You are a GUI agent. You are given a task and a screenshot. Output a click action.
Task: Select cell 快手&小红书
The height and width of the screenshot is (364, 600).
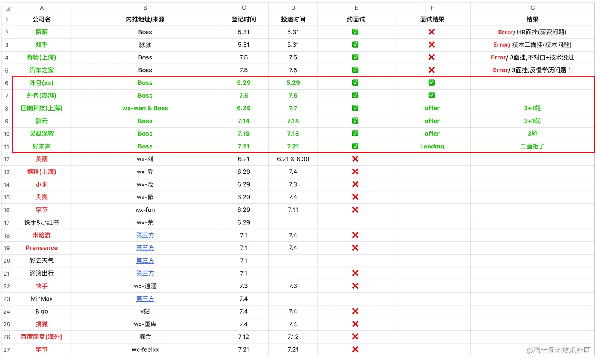[42, 222]
